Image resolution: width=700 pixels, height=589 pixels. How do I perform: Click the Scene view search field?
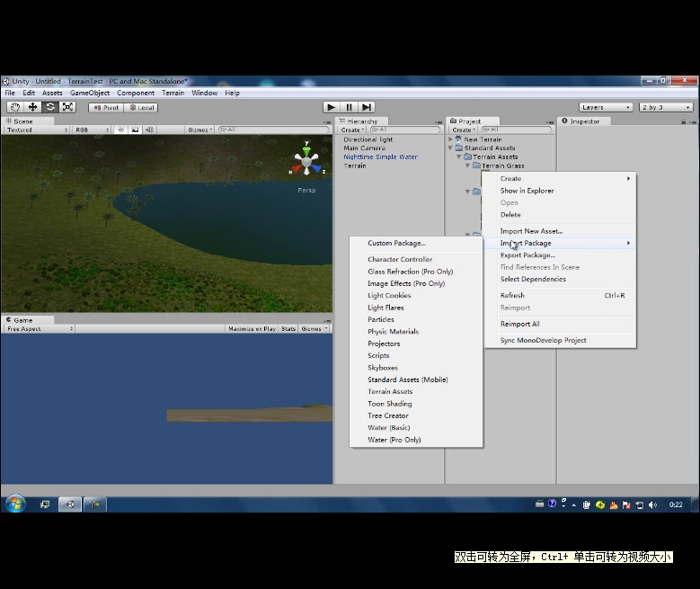click(x=274, y=129)
